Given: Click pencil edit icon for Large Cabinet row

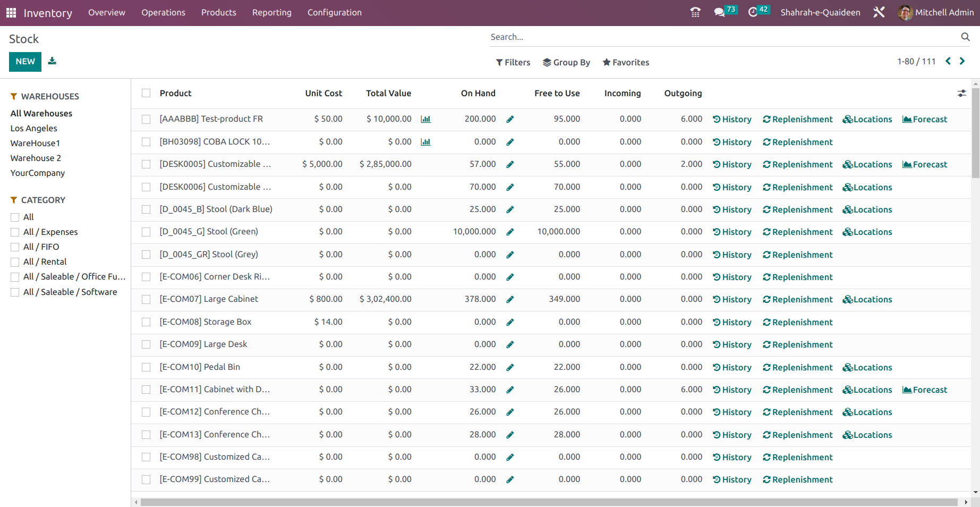Looking at the screenshot, I should [510, 300].
